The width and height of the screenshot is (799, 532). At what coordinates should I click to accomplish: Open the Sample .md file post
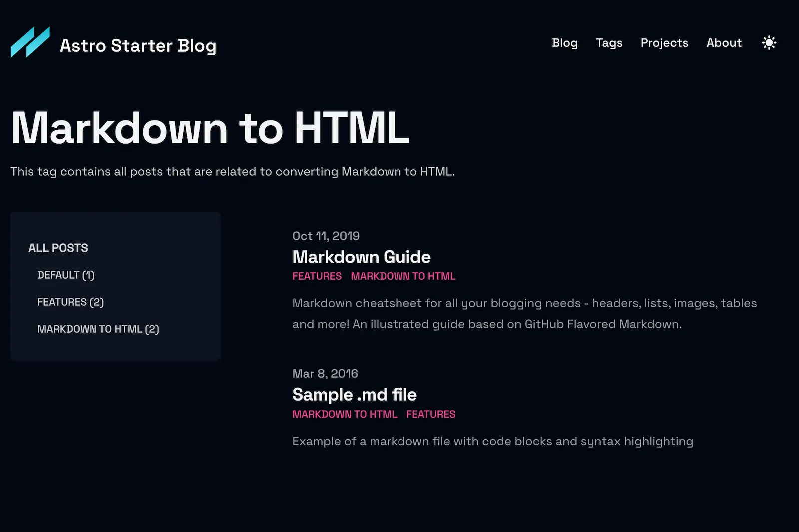point(355,394)
